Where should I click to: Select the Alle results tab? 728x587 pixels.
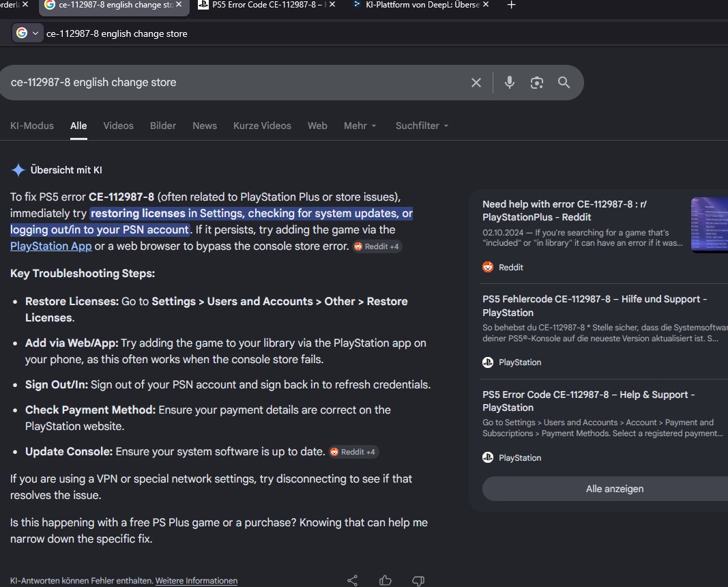(78, 126)
